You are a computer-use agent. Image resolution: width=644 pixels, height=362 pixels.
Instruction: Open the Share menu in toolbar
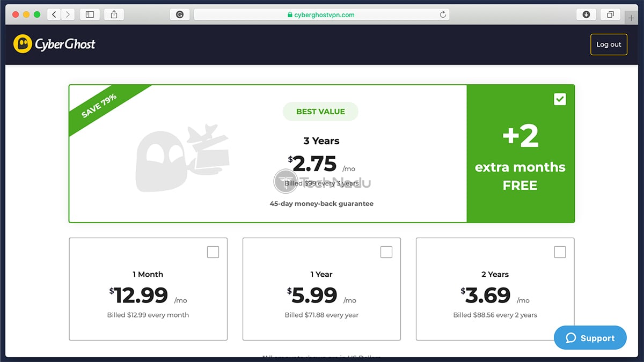coord(114,14)
